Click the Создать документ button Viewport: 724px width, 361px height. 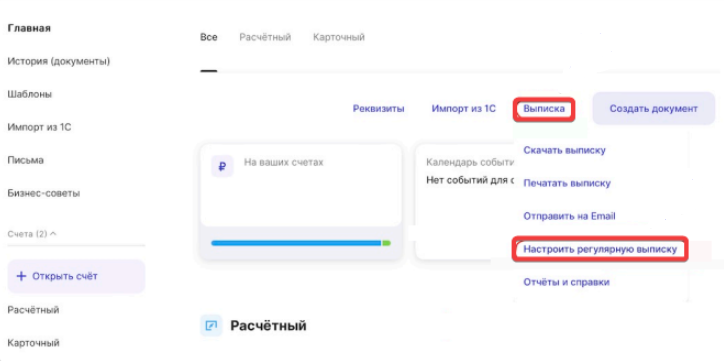[653, 108]
